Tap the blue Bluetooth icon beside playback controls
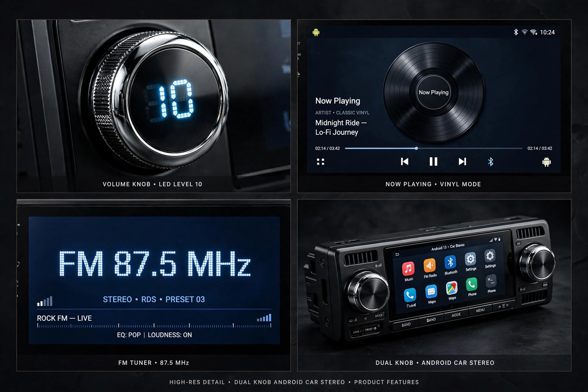Viewport: 588px width, 392px height. 490,162
